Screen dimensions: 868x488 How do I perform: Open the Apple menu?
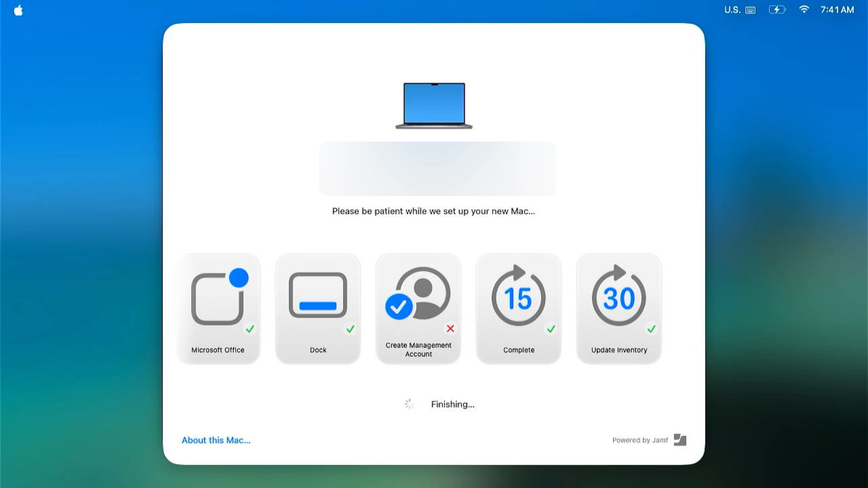18,10
